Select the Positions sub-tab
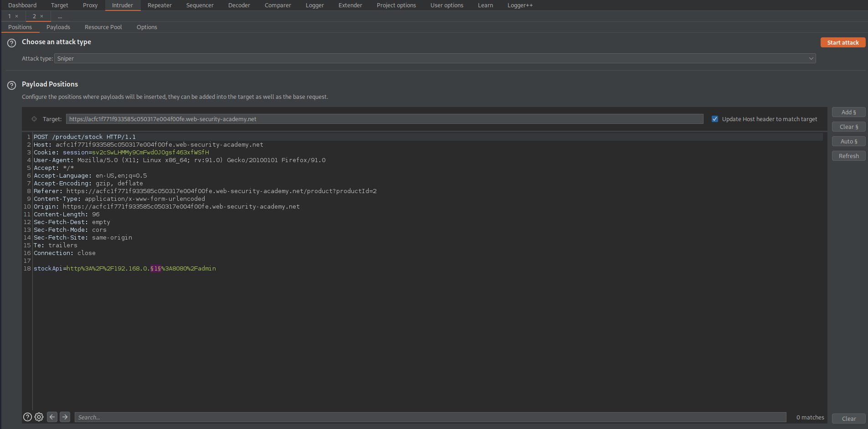The width and height of the screenshot is (868, 429). click(20, 27)
